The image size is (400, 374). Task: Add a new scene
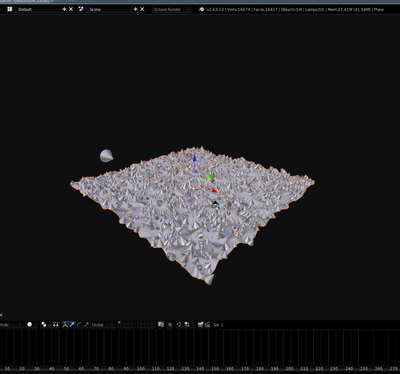point(135,9)
